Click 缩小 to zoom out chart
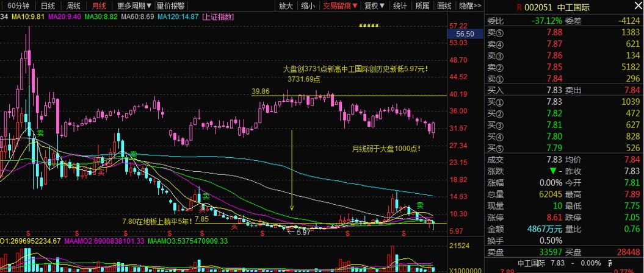Image resolution: width=644 pixels, height=273 pixels. pos(309,6)
